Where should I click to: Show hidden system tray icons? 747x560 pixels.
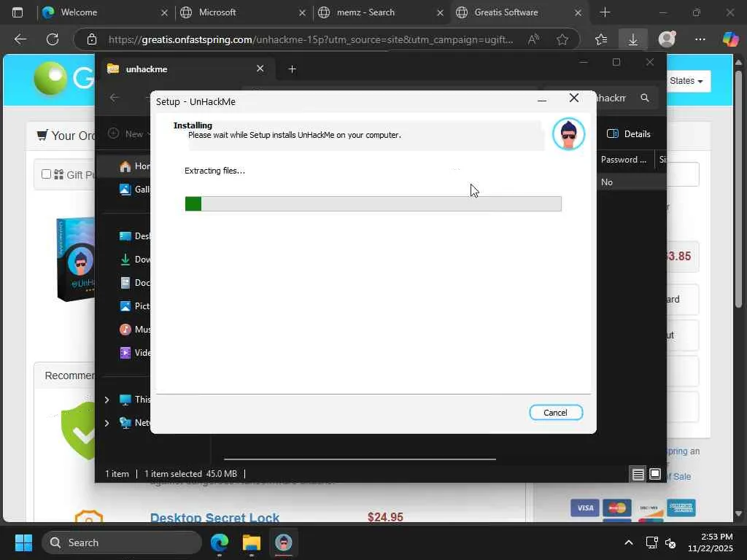(x=629, y=542)
